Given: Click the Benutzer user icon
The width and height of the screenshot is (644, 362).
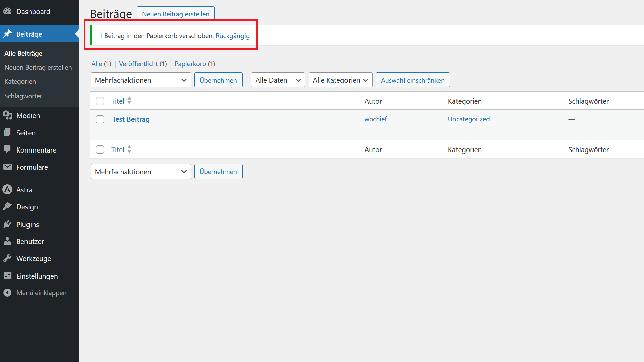Looking at the screenshot, I should coord(7,241).
